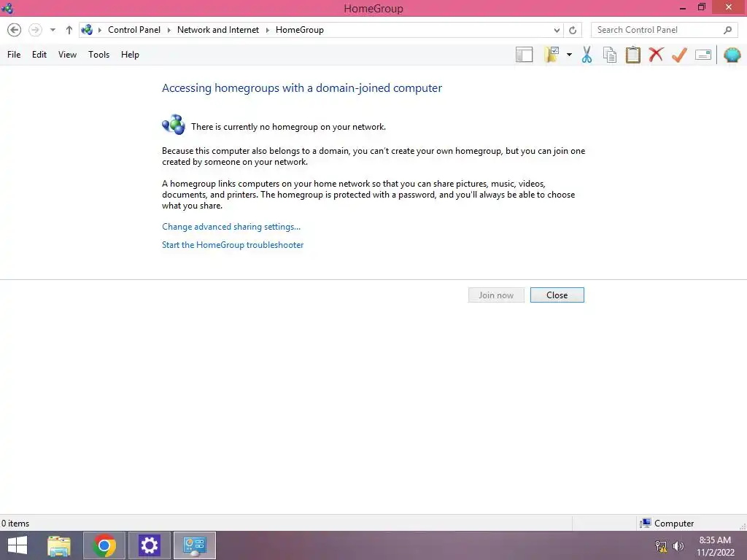Open the Edit menu
Image resolution: width=747 pixels, height=560 pixels.
pos(39,55)
